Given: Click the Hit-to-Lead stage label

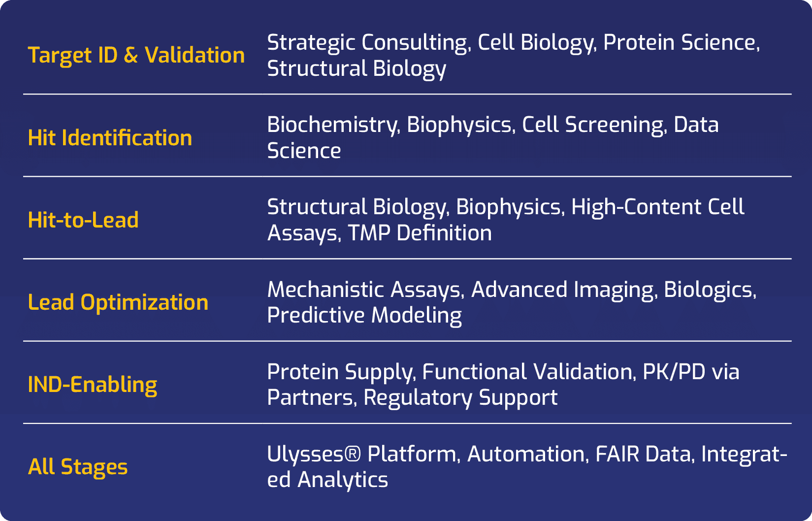Looking at the screenshot, I should click(x=83, y=220).
